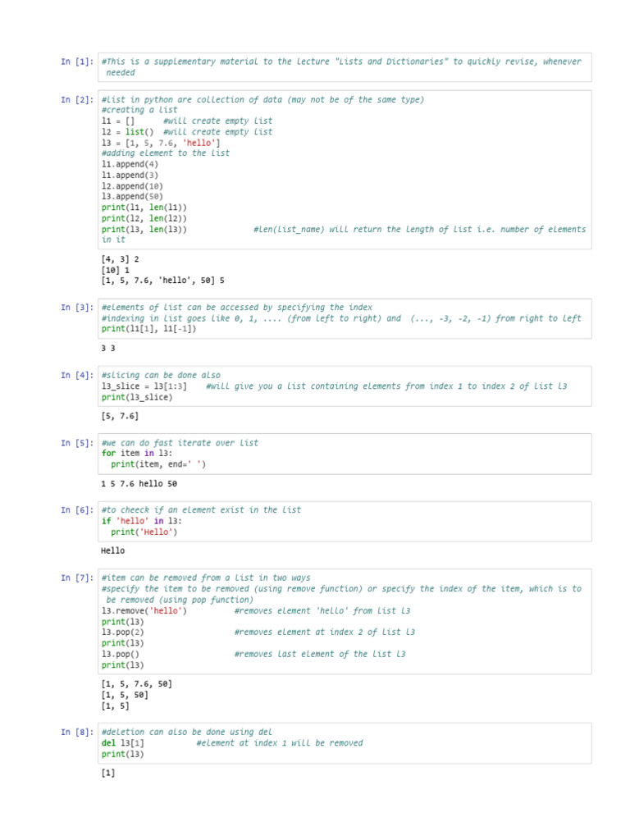
Task: Click the line 'l2.append(10)'
Action: point(132,186)
